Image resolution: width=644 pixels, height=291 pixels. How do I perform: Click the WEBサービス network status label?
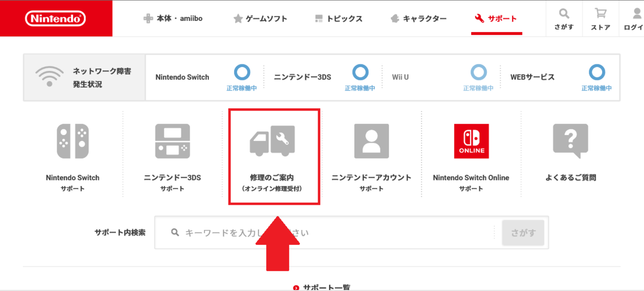(532, 77)
